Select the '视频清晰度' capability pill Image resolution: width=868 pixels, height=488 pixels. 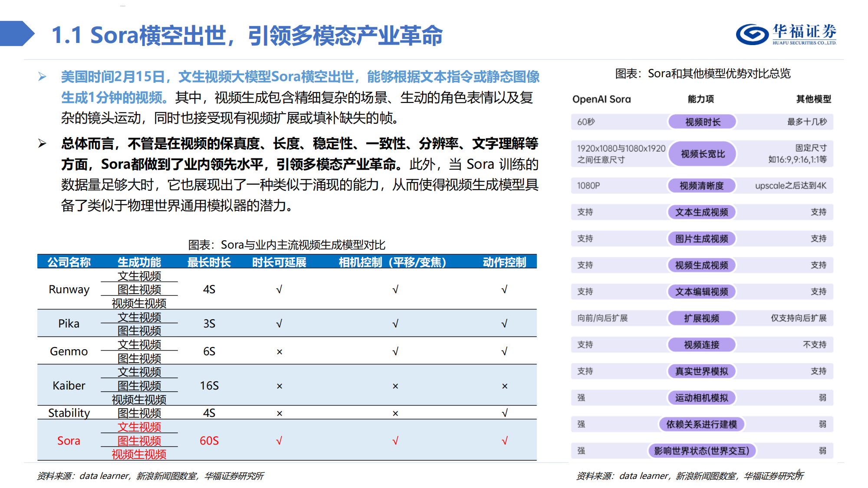[x=702, y=186]
